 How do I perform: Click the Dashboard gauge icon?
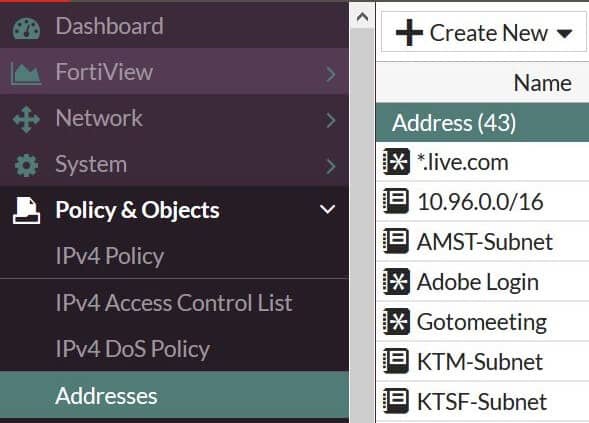pos(26,28)
